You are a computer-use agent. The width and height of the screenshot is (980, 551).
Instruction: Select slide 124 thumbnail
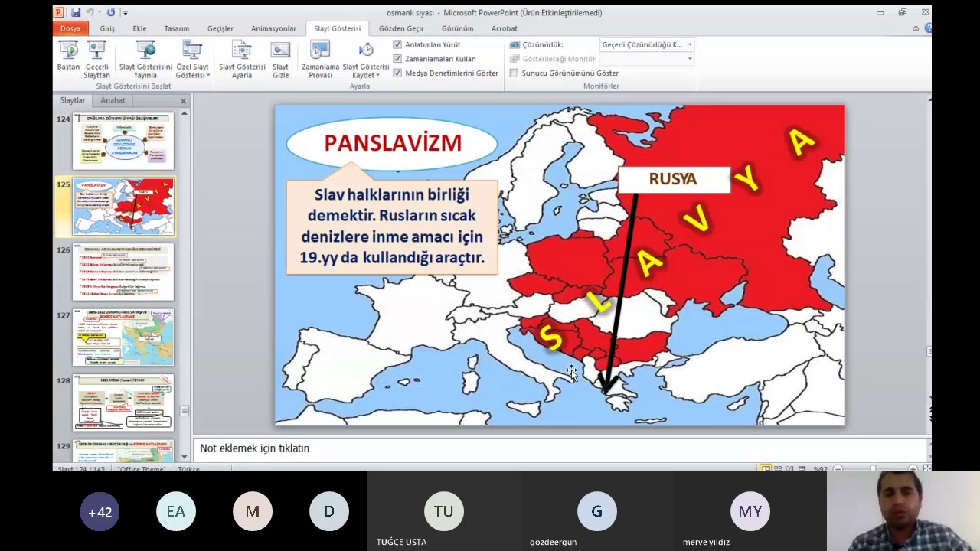pos(123,141)
